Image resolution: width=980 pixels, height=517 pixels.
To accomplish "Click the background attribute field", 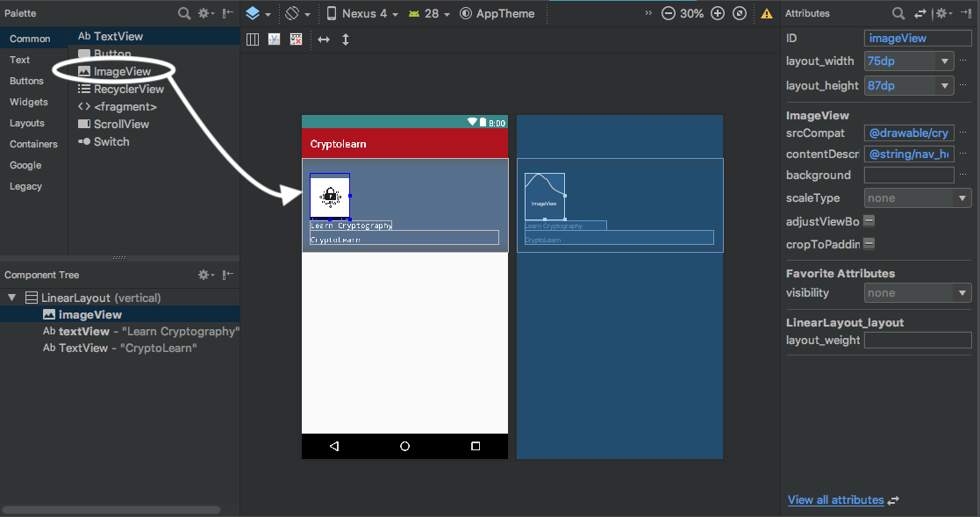I will [x=909, y=175].
